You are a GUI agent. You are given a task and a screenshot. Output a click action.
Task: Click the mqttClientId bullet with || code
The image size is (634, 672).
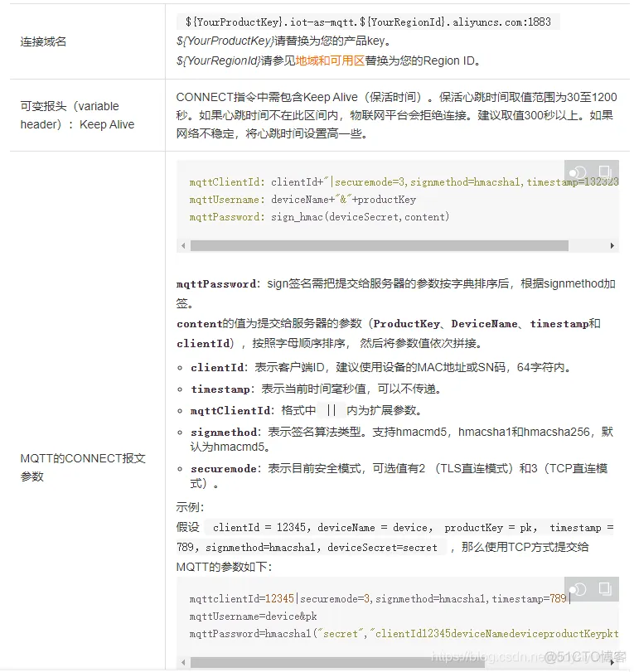coord(307,410)
